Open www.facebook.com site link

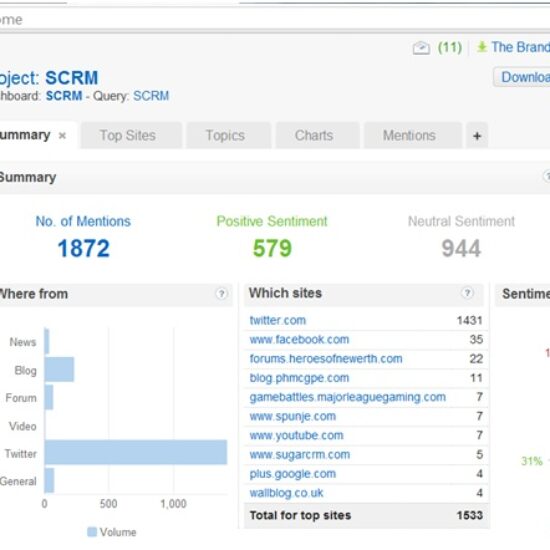coord(299,340)
